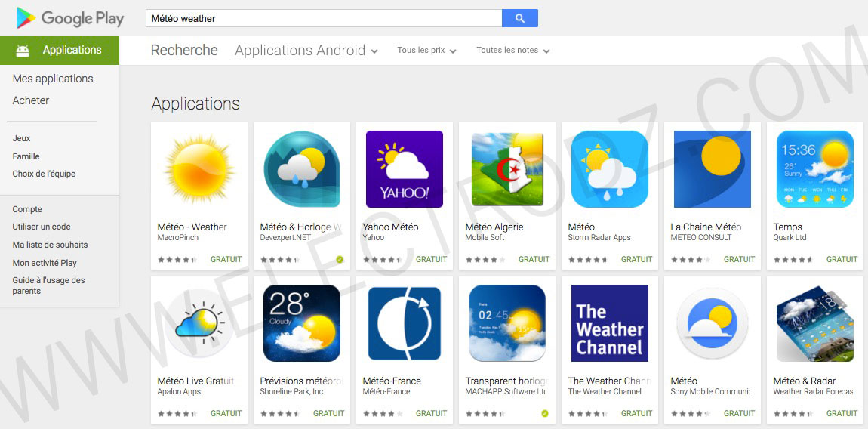Viewport: 868px width, 429px height.
Task: Click GRATUIT on Météo - Weather card
Action: [226, 259]
